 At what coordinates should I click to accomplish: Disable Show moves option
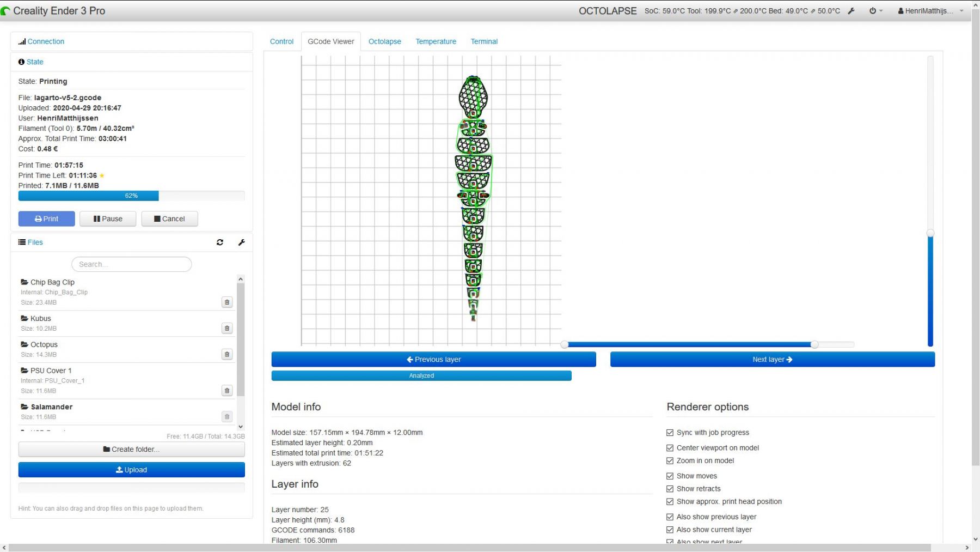point(670,476)
